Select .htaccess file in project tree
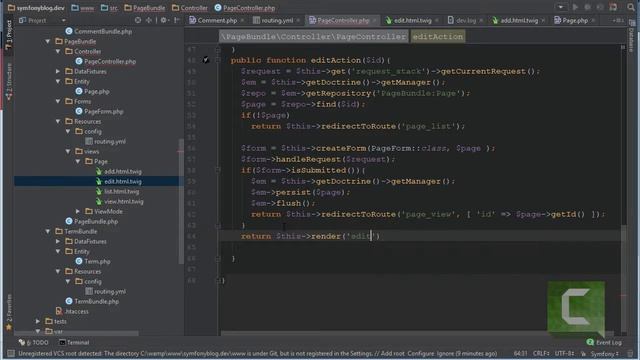 pyautogui.click(x=72, y=311)
